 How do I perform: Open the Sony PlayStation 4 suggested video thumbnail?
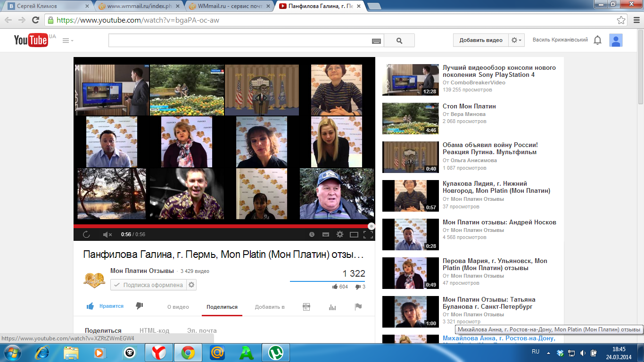(410, 80)
